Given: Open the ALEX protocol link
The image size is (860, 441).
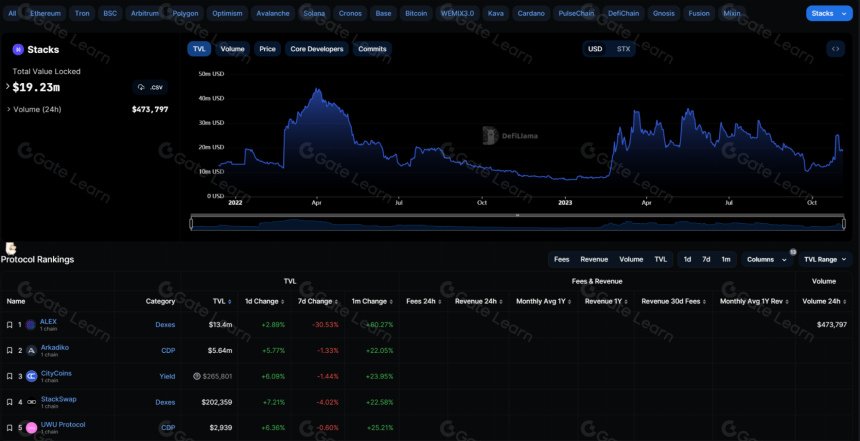Looking at the screenshot, I should [x=48, y=321].
